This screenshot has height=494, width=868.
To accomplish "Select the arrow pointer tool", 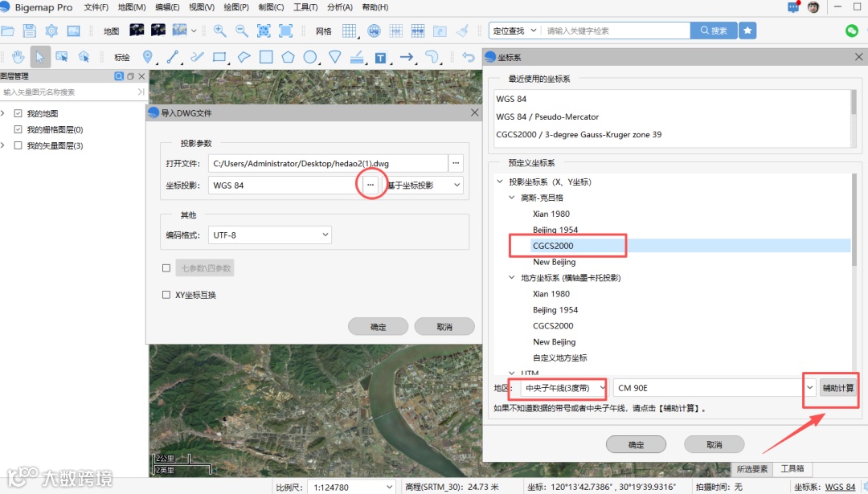I will [x=40, y=56].
